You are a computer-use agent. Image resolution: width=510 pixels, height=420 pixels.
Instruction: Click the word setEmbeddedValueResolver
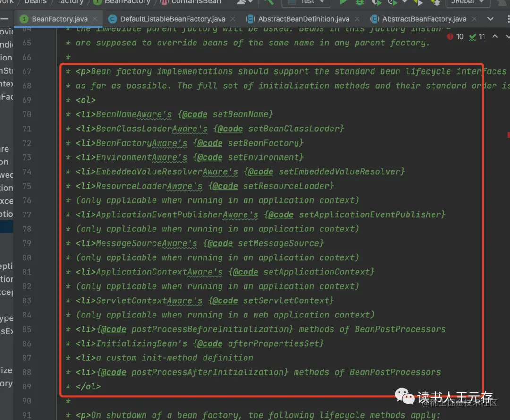[x=339, y=172]
